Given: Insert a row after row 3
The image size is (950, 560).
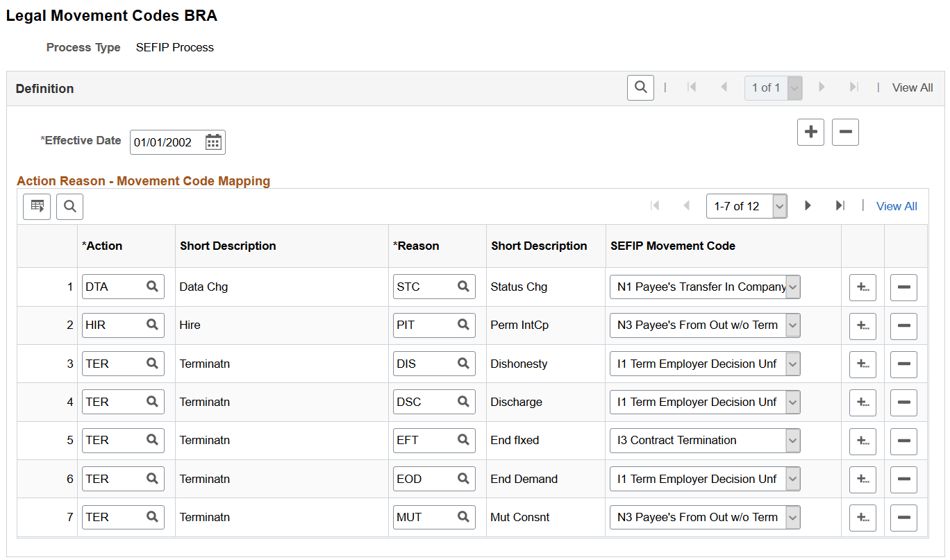Looking at the screenshot, I should tap(862, 364).
